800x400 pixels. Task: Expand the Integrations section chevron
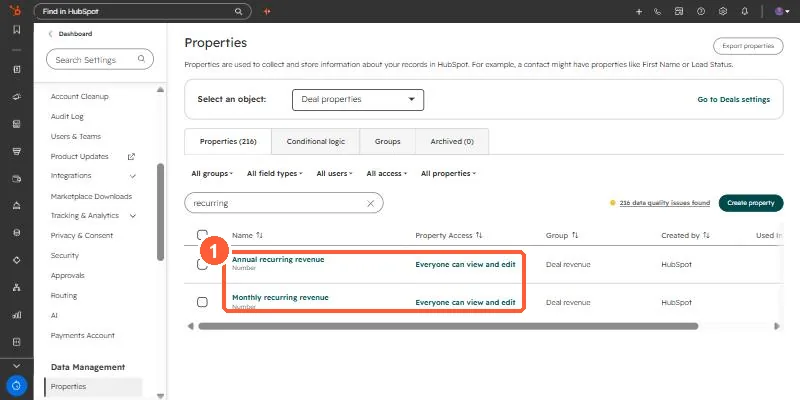[133, 176]
